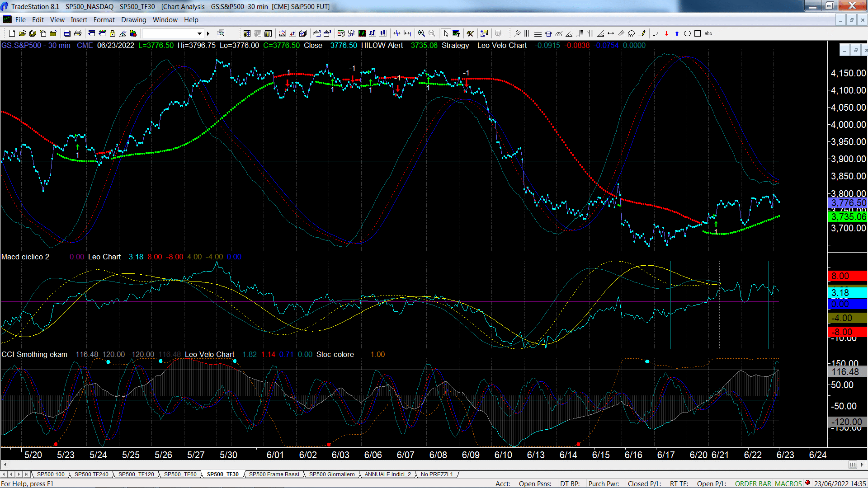The height and width of the screenshot is (488, 868).
Task: Switch to the SP500 100 tab
Action: coord(51,474)
